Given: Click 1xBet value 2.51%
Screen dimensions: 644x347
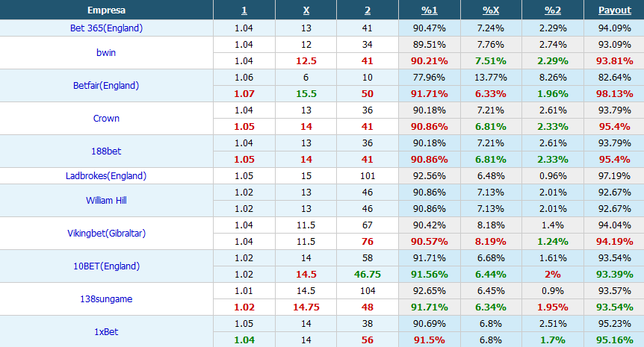Looking at the screenshot, I should point(552,324).
